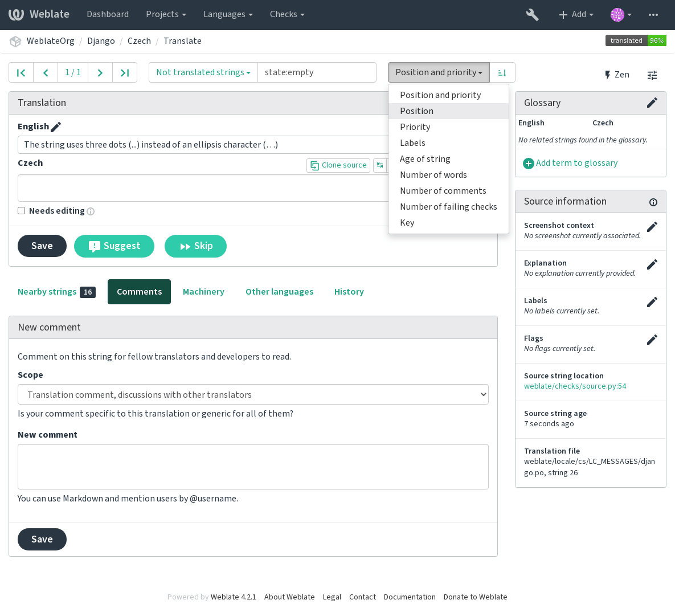The image size is (675, 616).
Task: Edit the Glossary with pencil icon
Action: point(652,103)
